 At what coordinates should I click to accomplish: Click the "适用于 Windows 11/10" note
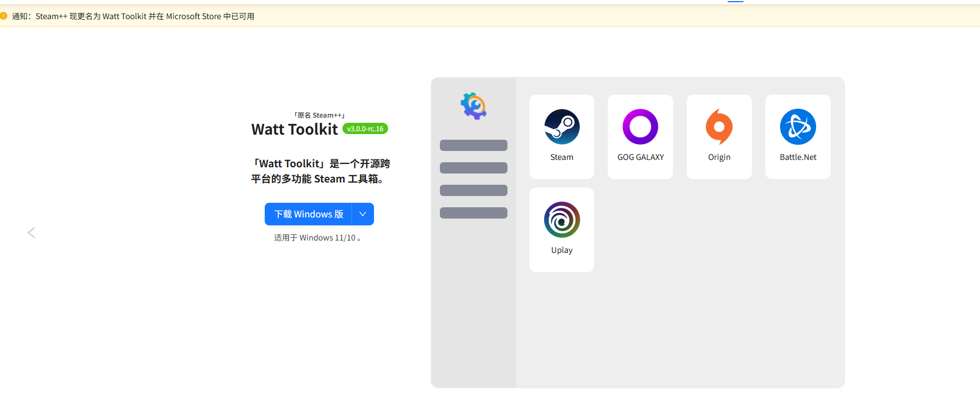317,238
